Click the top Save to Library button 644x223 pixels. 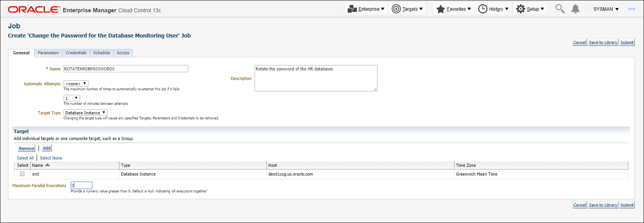coord(603,42)
